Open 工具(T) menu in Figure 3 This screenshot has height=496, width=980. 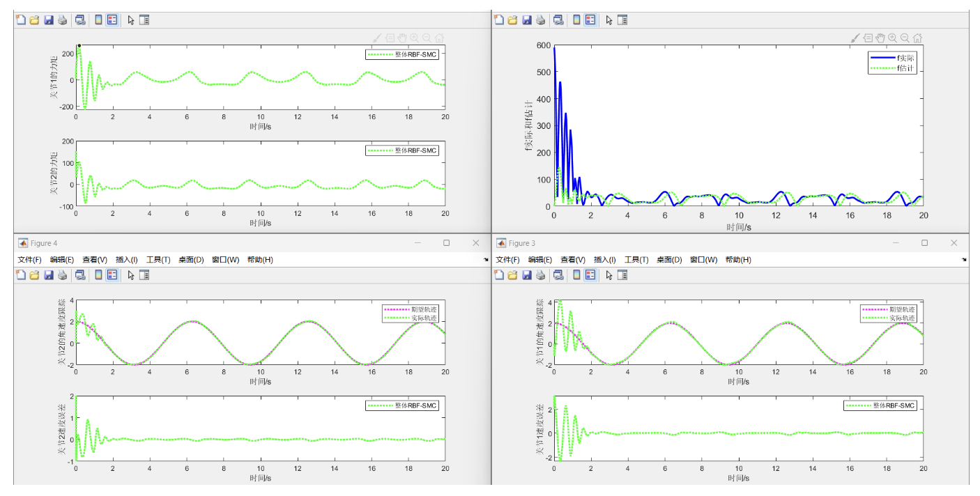coord(636,260)
